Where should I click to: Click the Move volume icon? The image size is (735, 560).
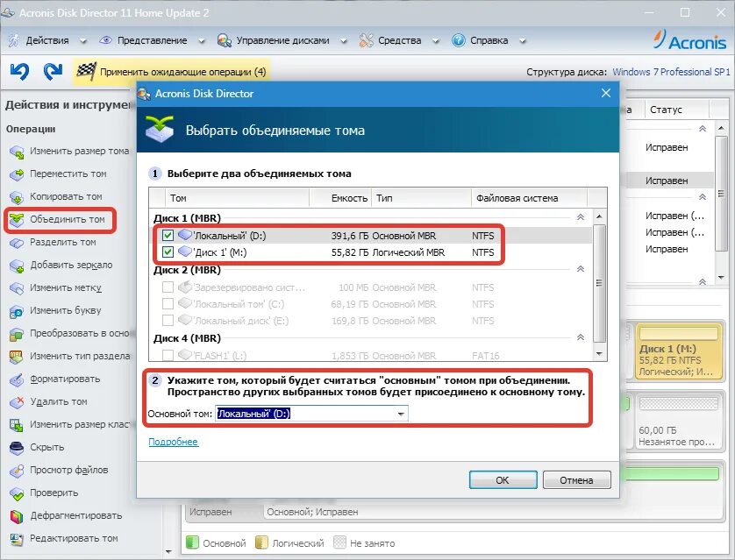click(17, 174)
